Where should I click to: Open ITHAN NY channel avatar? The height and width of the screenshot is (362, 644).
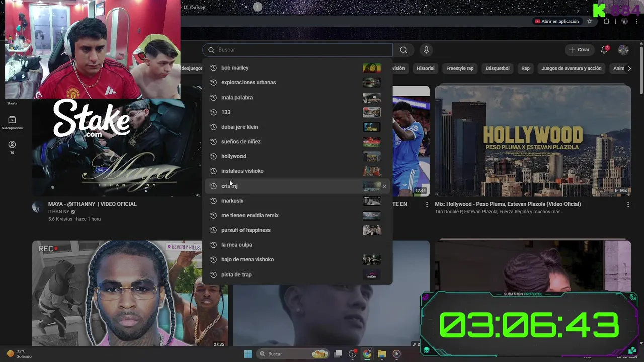38,207
